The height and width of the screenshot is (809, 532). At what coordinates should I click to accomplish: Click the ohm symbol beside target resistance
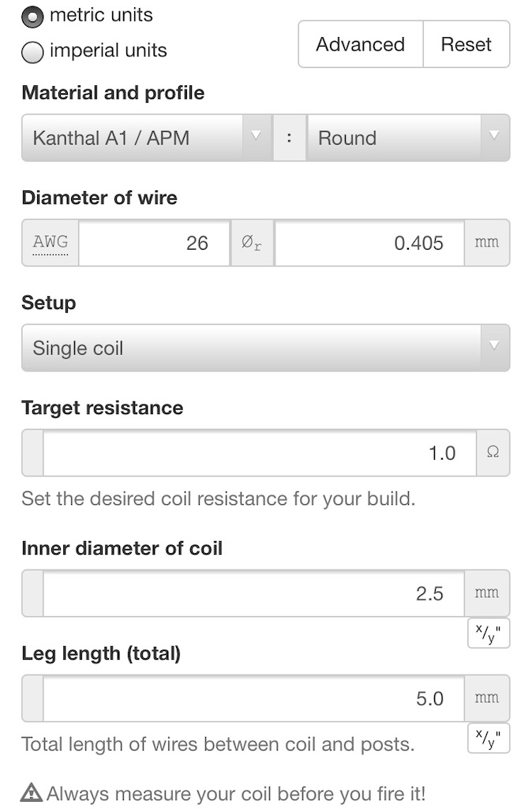coord(493,453)
